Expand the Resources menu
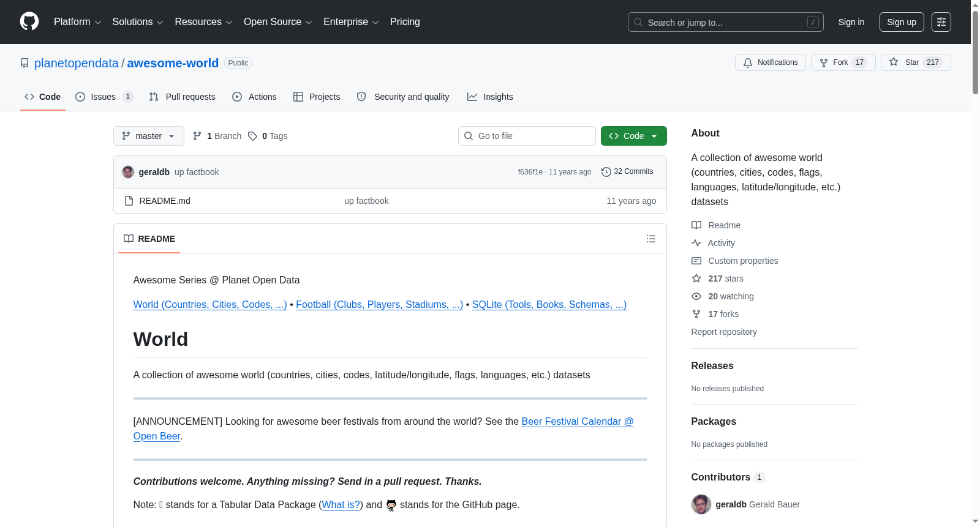The image size is (980, 527). point(203,22)
